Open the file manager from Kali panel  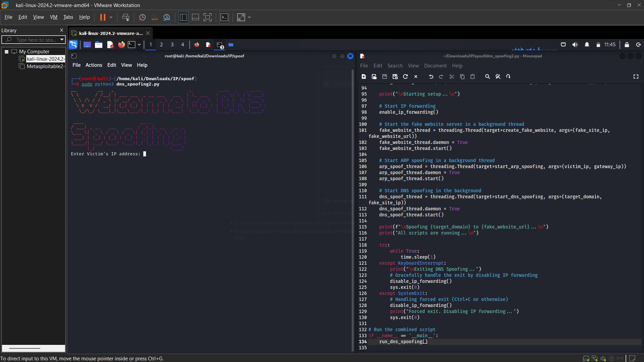click(x=99, y=45)
